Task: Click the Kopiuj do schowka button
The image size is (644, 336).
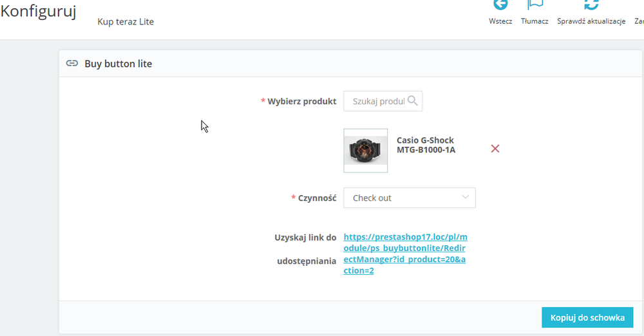Action: (587, 317)
